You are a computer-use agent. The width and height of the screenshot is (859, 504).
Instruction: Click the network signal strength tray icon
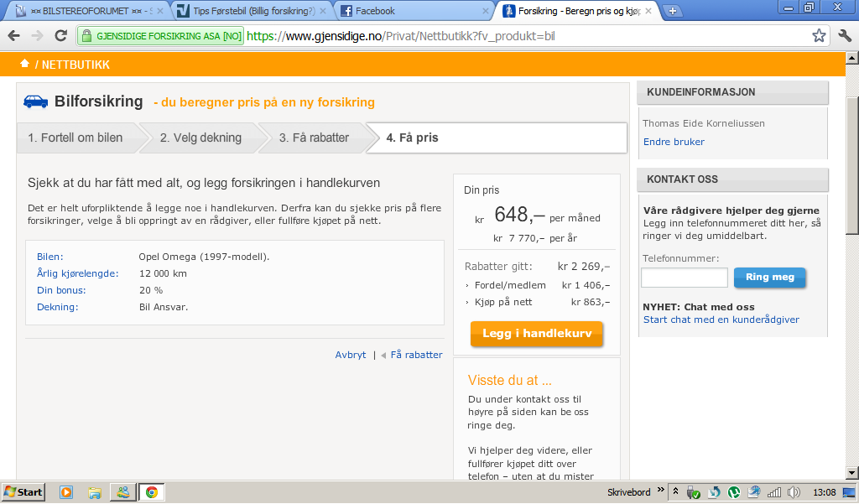(x=774, y=492)
